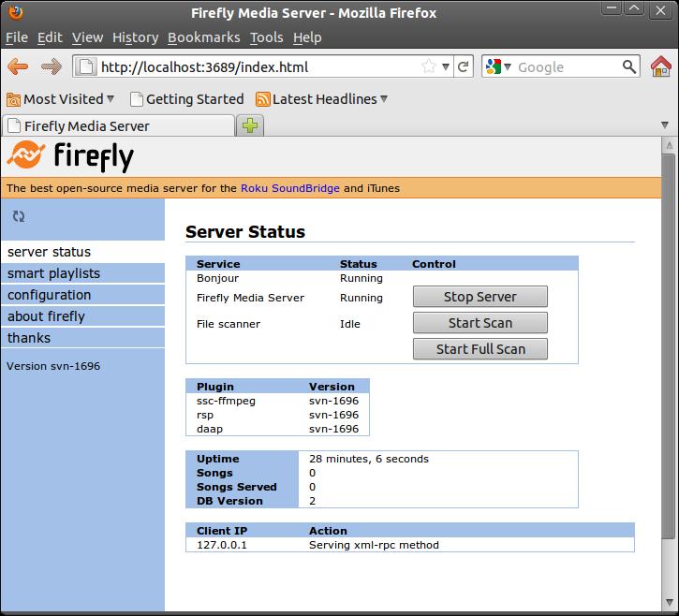Click the bookmark star in the address bar

click(x=428, y=66)
